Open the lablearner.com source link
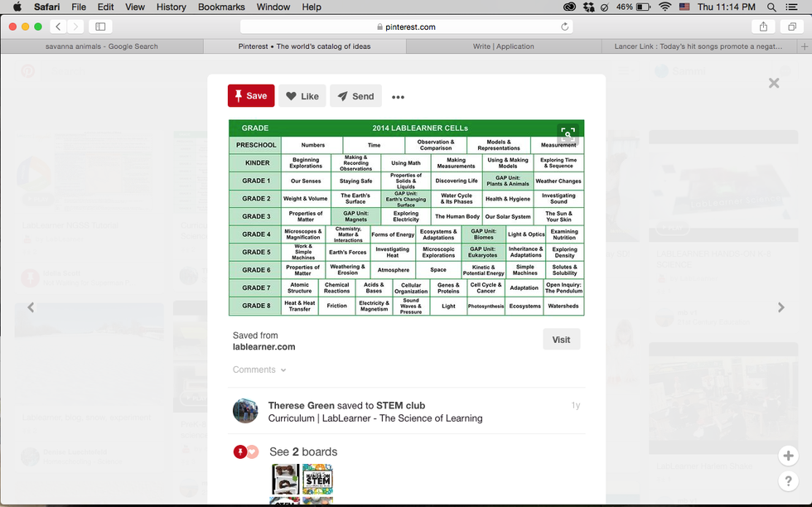This screenshot has height=507, width=812. coord(263,347)
